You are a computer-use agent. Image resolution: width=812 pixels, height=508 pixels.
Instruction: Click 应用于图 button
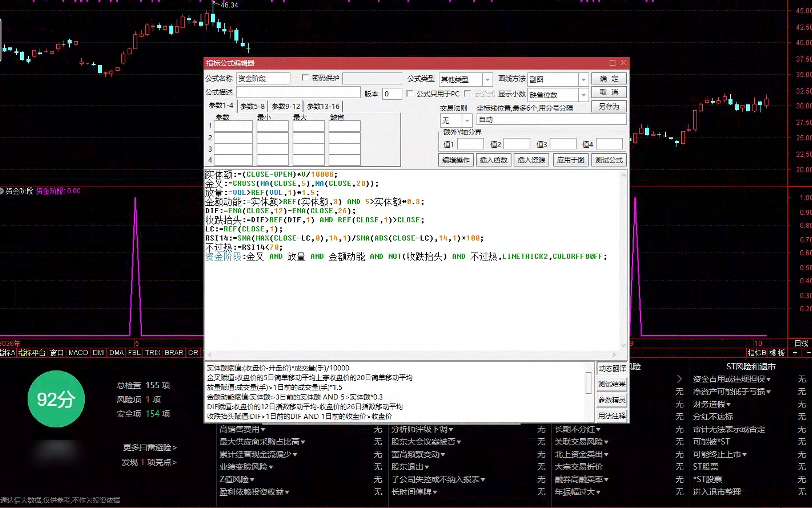click(x=571, y=160)
